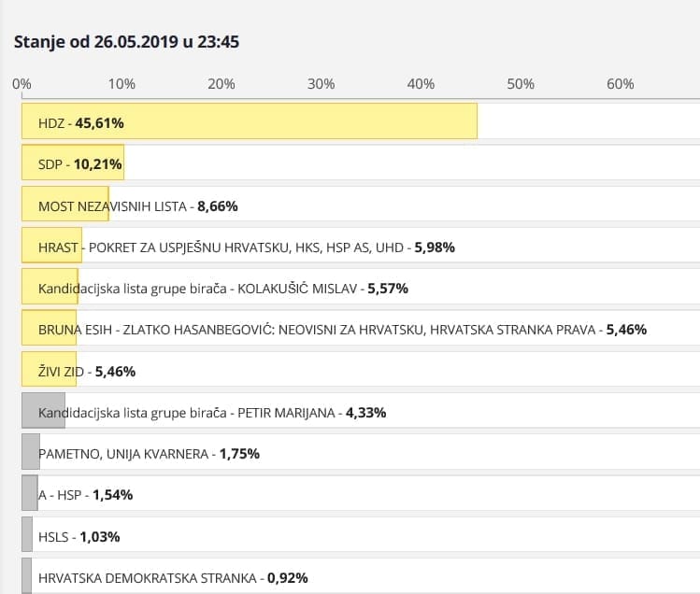
Task: Click the SDP 10,21% result bar
Action: [x=73, y=163]
